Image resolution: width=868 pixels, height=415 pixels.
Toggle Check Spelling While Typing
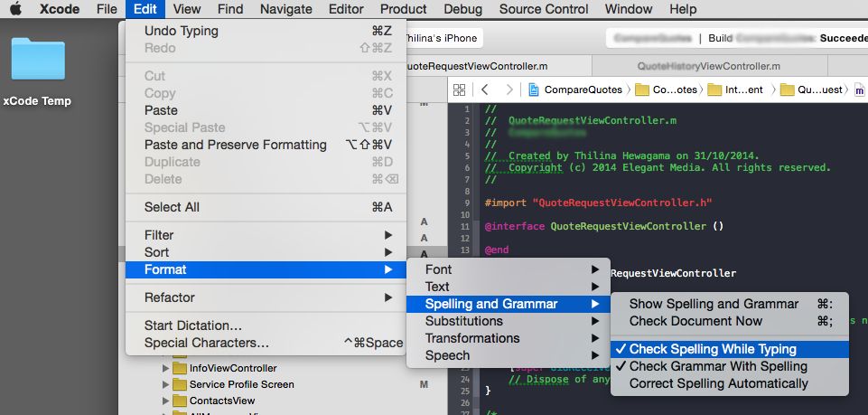click(730, 349)
